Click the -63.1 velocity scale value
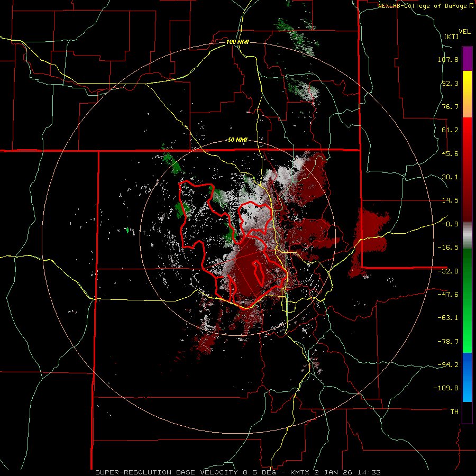The width and height of the screenshot is (476, 476). pyautogui.click(x=448, y=318)
